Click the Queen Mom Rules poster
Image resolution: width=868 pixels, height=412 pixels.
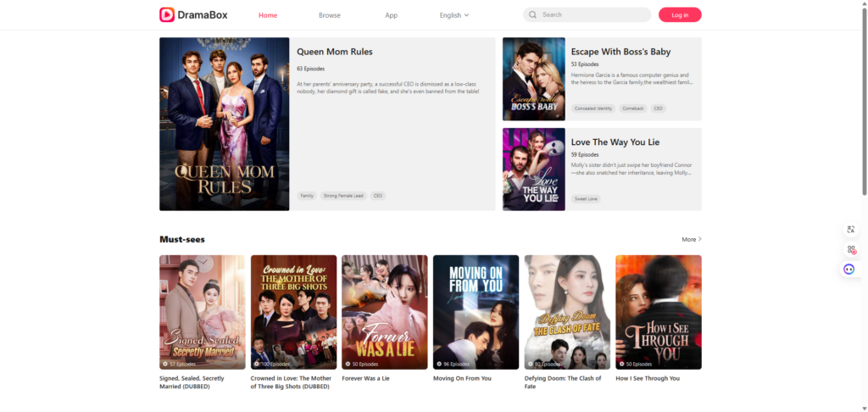tap(224, 124)
